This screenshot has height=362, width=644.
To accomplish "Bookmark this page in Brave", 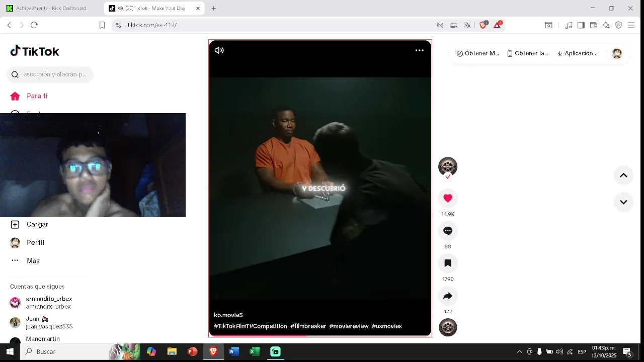I will [x=102, y=25].
